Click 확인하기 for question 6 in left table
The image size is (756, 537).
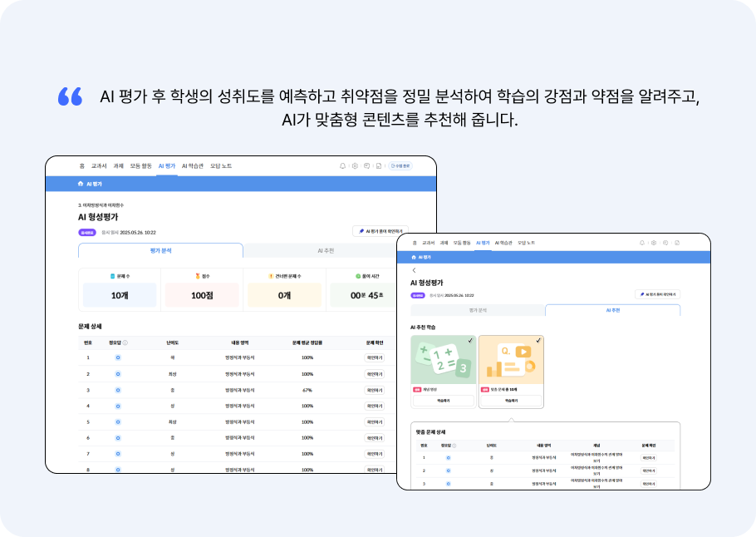point(374,438)
